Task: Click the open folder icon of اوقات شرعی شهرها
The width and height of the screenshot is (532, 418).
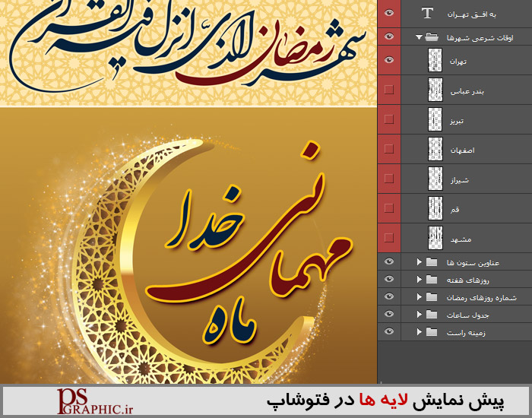Action: click(x=431, y=36)
